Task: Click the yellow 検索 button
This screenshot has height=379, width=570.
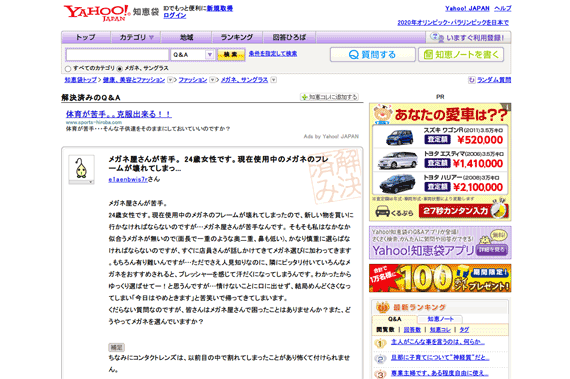Action: click(231, 55)
